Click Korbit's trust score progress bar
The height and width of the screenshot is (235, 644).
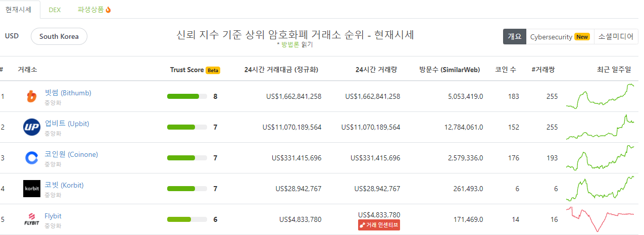click(x=187, y=189)
